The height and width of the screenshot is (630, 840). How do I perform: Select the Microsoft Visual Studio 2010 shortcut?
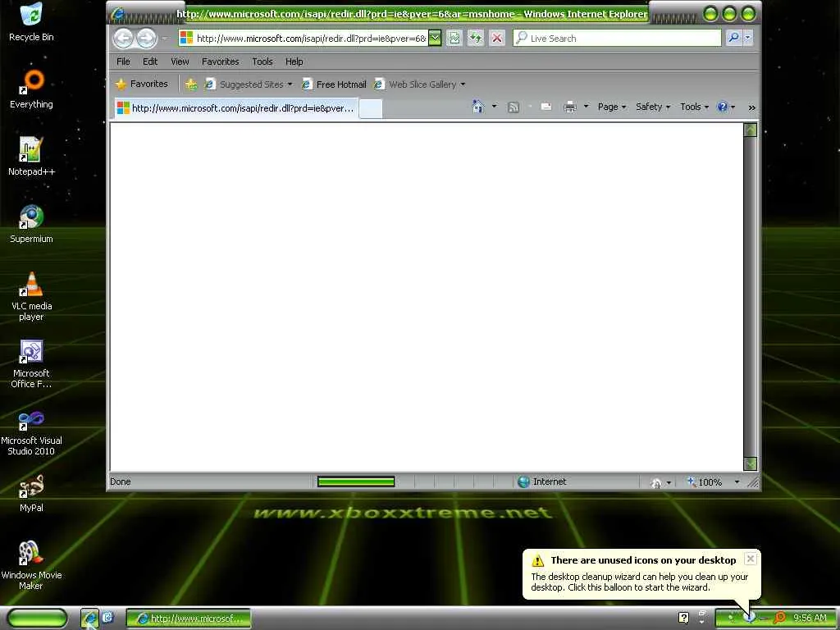click(x=32, y=431)
